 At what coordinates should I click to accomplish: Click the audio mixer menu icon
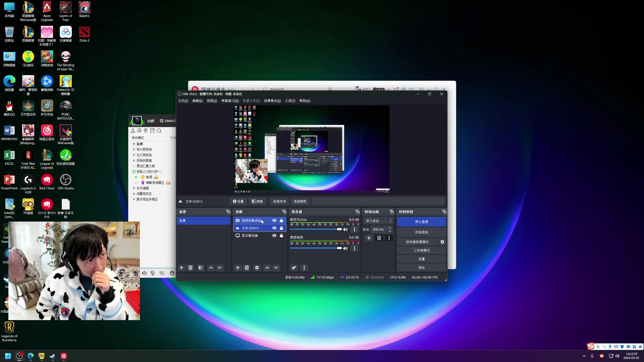pos(304,267)
